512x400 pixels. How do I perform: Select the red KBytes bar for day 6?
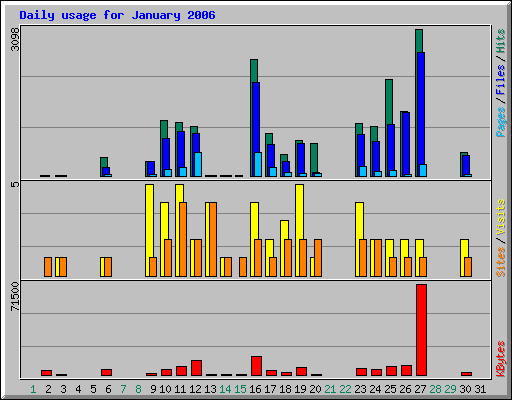pyautogui.click(x=106, y=372)
